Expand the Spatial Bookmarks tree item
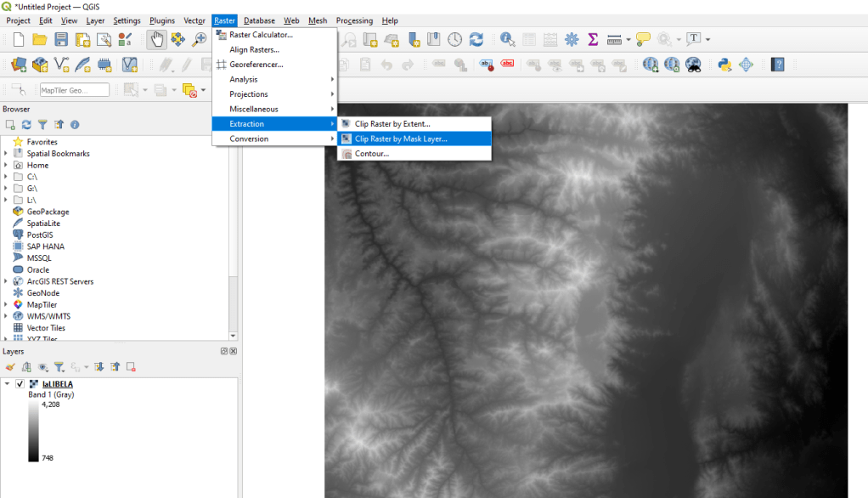Screen dimensions: 868x498 pos(6,154)
